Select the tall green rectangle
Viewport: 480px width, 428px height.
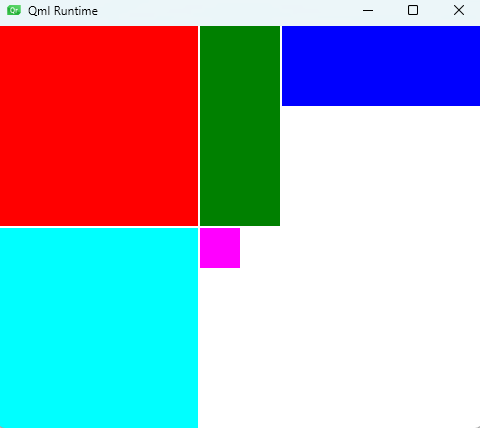pyautogui.click(x=240, y=126)
